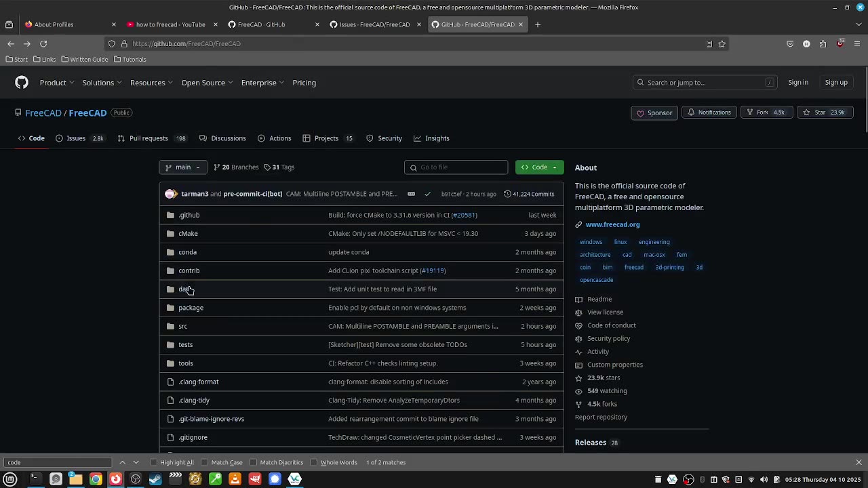
Task: Open the Pricing page
Action: coord(304,83)
